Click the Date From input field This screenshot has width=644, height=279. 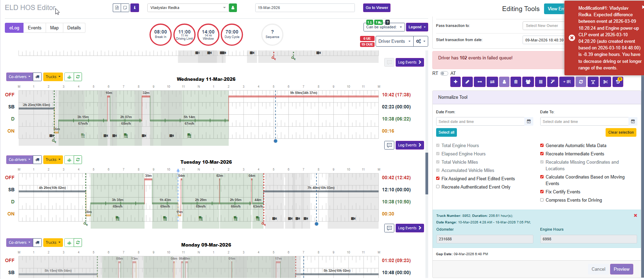pos(480,122)
